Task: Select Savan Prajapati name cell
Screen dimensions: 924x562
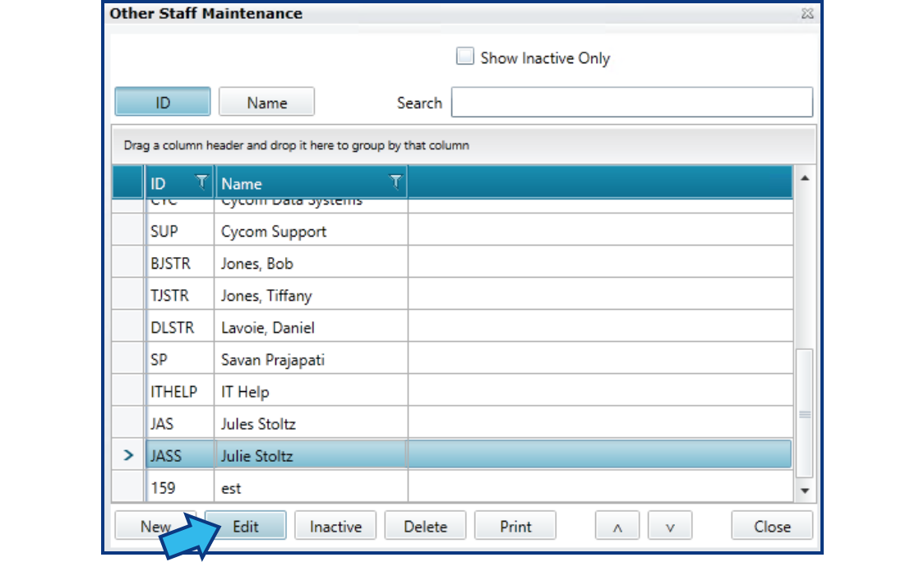Action: [311, 358]
